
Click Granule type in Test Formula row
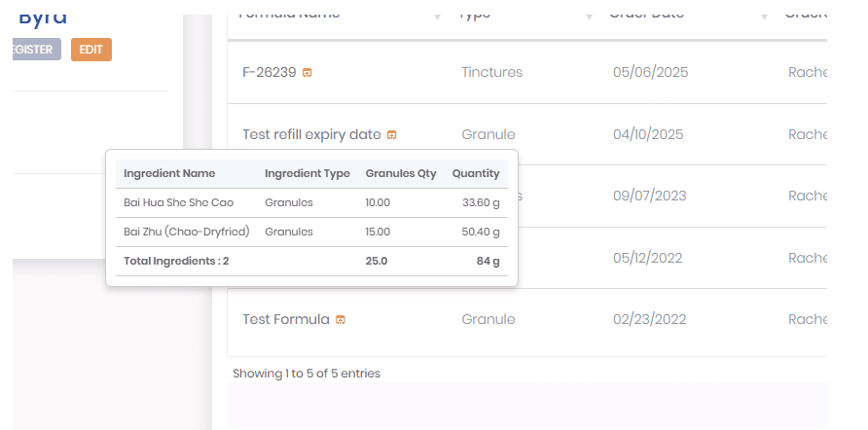tap(488, 319)
